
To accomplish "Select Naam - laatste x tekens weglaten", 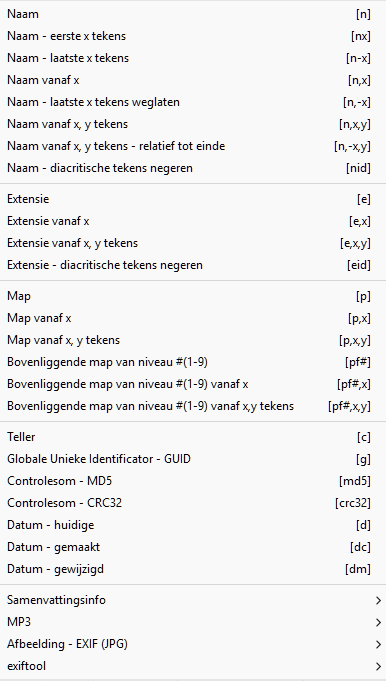I will click(193, 102).
